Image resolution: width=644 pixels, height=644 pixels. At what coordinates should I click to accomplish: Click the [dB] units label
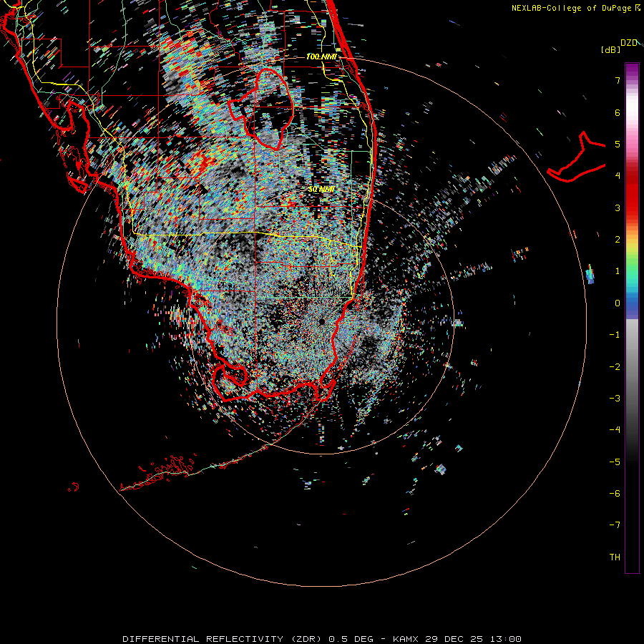[610, 49]
